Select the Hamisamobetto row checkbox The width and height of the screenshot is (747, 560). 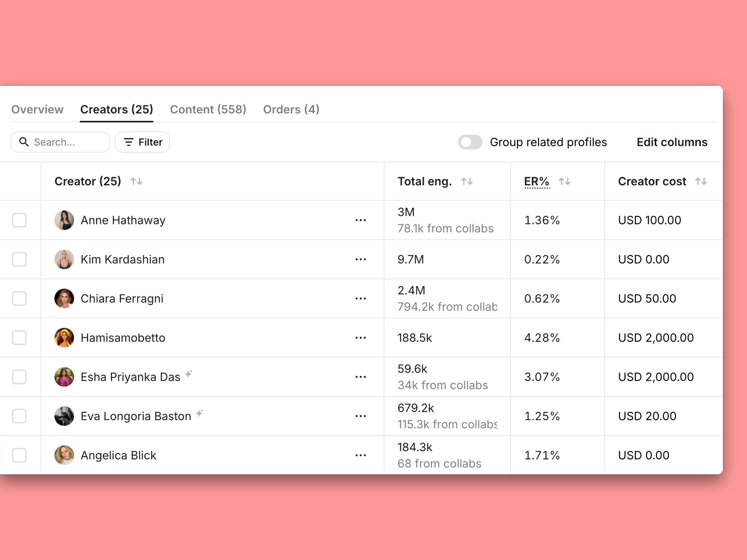click(x=19, y=338)
